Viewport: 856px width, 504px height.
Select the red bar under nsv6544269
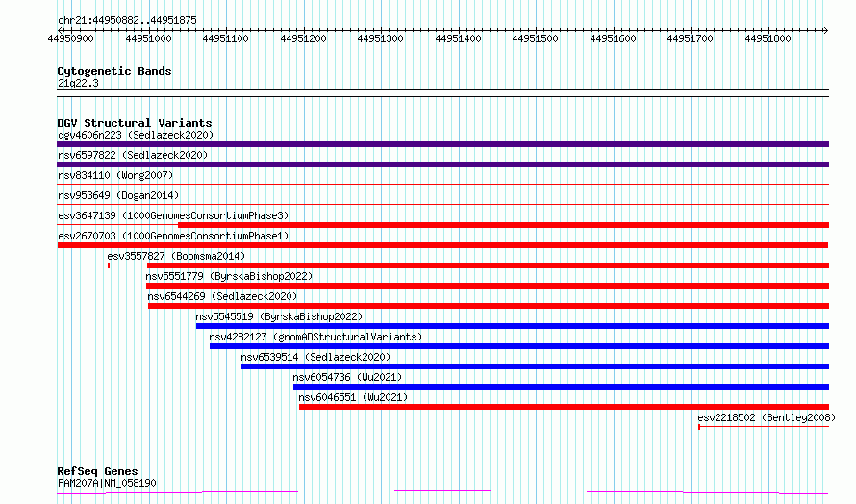point(489,306)
